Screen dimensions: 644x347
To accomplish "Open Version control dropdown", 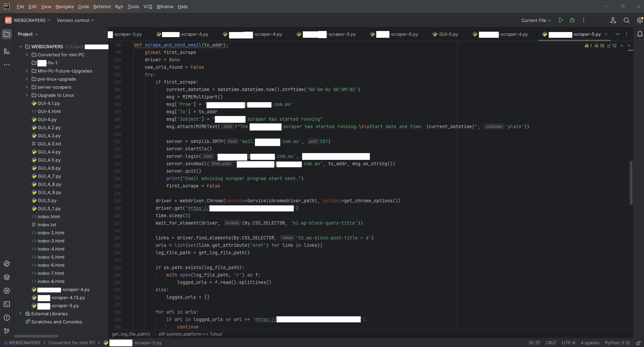I will [75, 20].
